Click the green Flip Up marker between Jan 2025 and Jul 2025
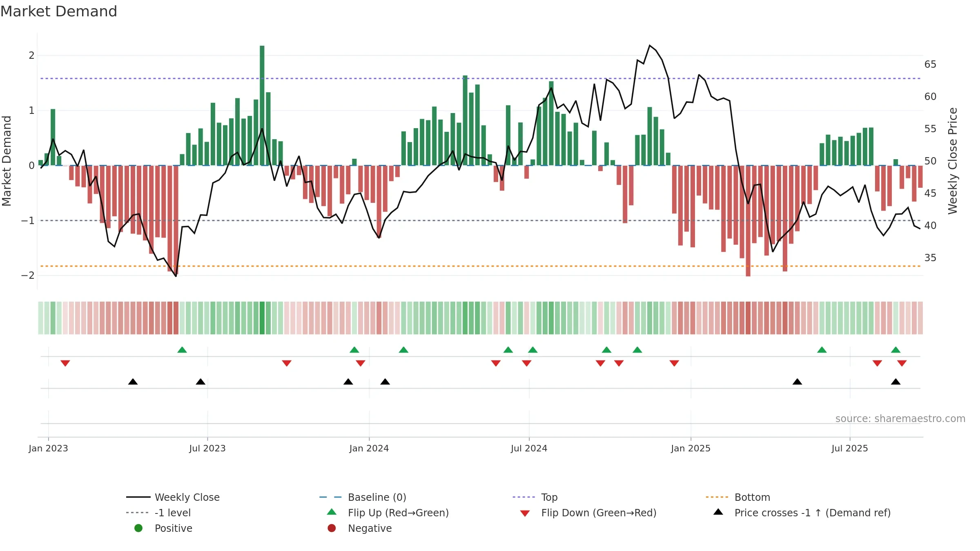 tap(822, 350)
